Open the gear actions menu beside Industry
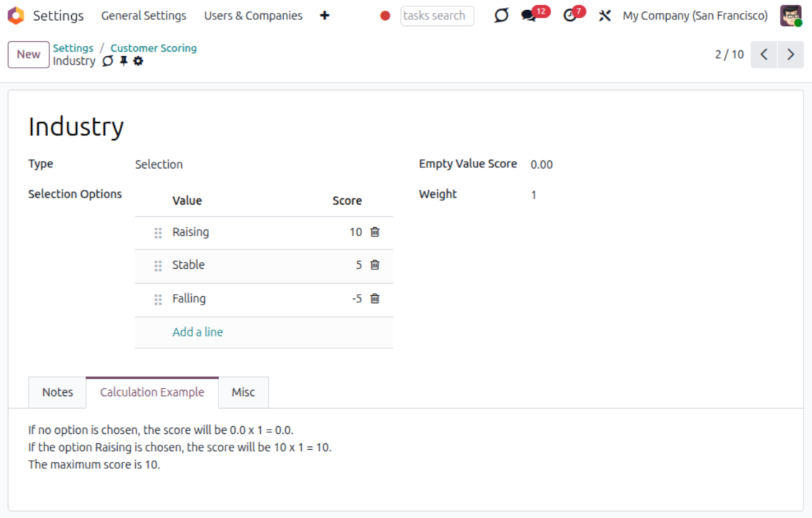The width and height of the screenshot is (812, 518). click(x=138, y=62)
